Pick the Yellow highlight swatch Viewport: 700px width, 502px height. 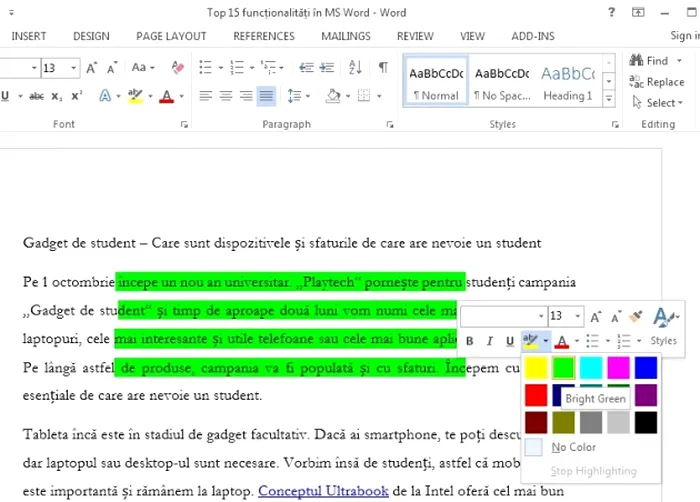click(x=536, y=368)
